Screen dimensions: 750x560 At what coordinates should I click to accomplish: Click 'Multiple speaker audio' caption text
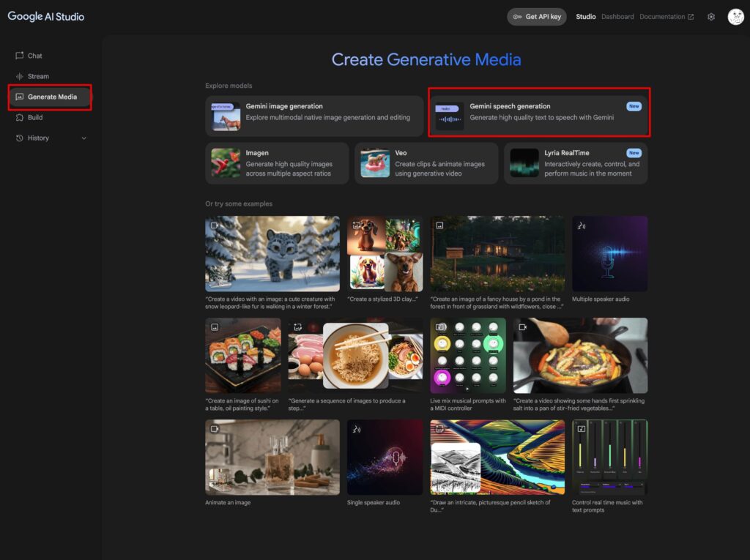click(601, 299)
